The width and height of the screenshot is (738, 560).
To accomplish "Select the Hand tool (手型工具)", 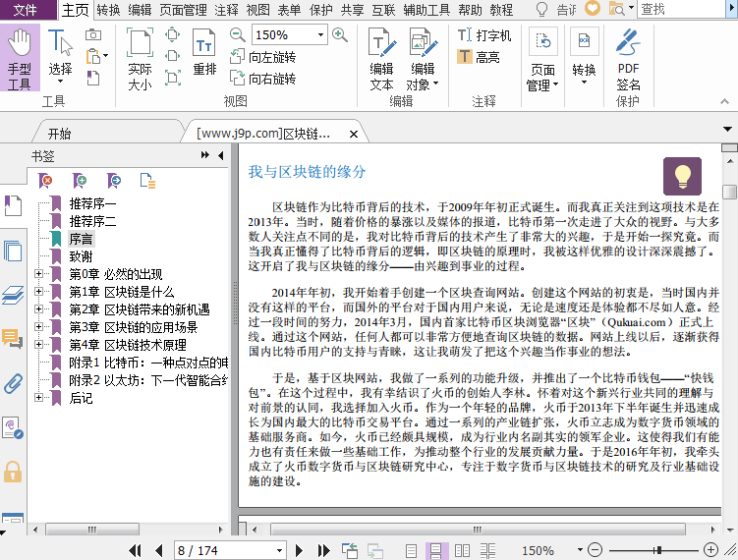I will (19, 59).
